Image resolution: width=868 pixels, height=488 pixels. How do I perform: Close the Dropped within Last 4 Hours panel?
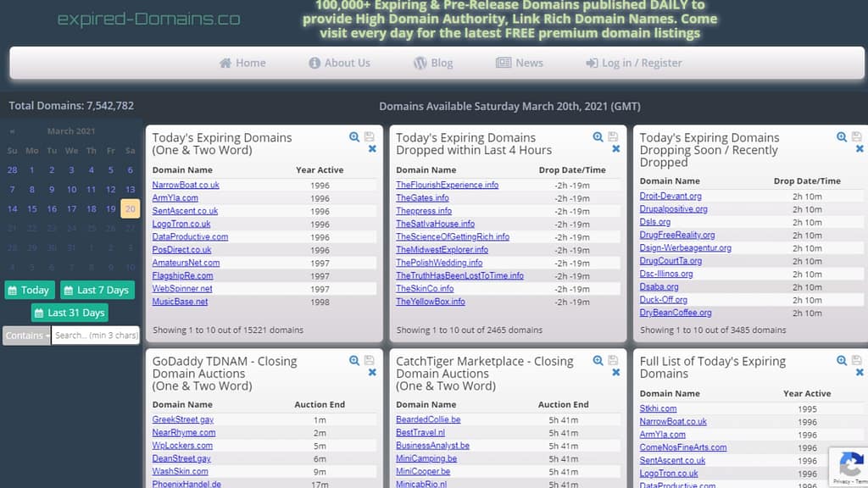615,148
